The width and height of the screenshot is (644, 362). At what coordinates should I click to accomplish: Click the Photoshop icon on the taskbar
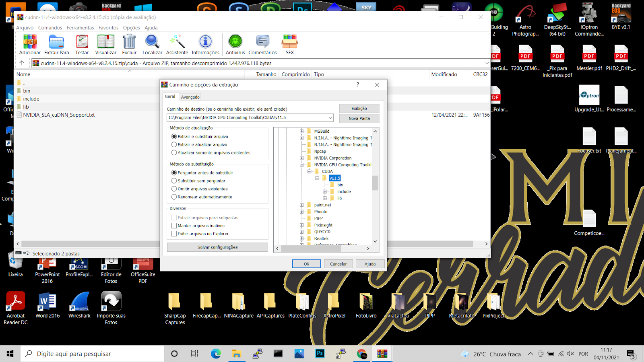(320, 354)
